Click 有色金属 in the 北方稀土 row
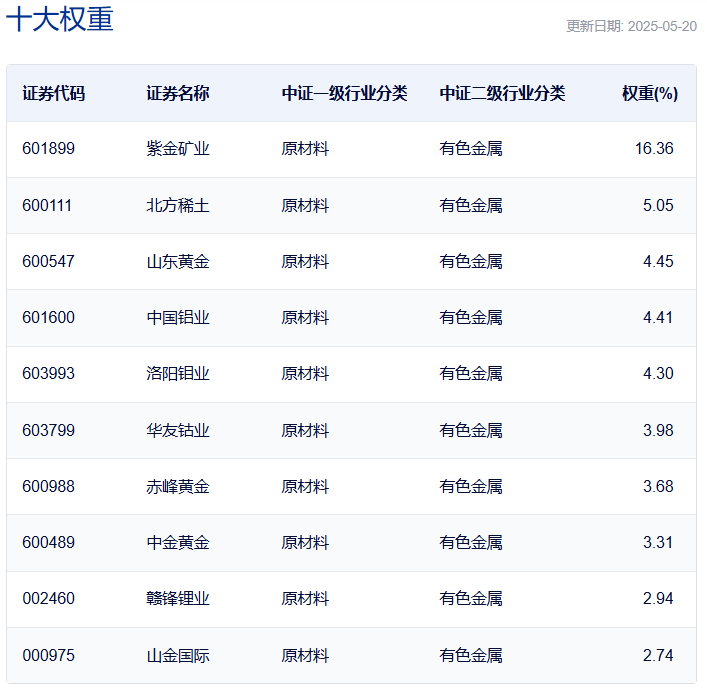The image size is (707, 692). point(471,205)
